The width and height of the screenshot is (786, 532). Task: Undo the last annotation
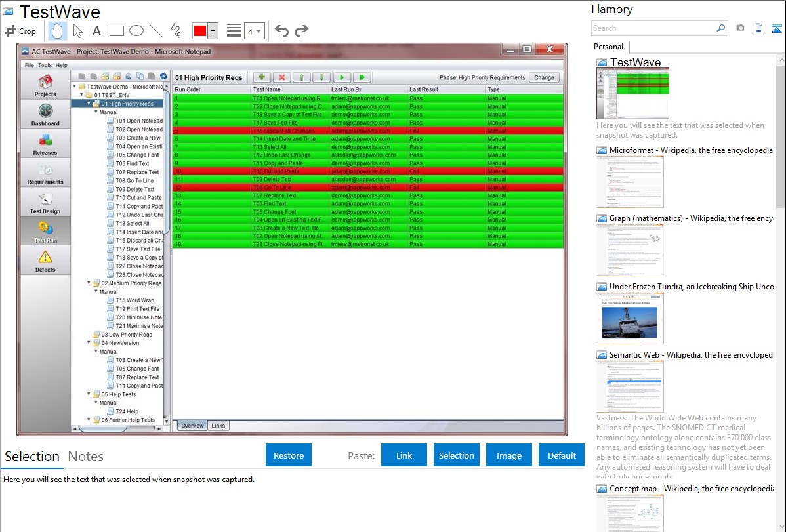point(281,31)
